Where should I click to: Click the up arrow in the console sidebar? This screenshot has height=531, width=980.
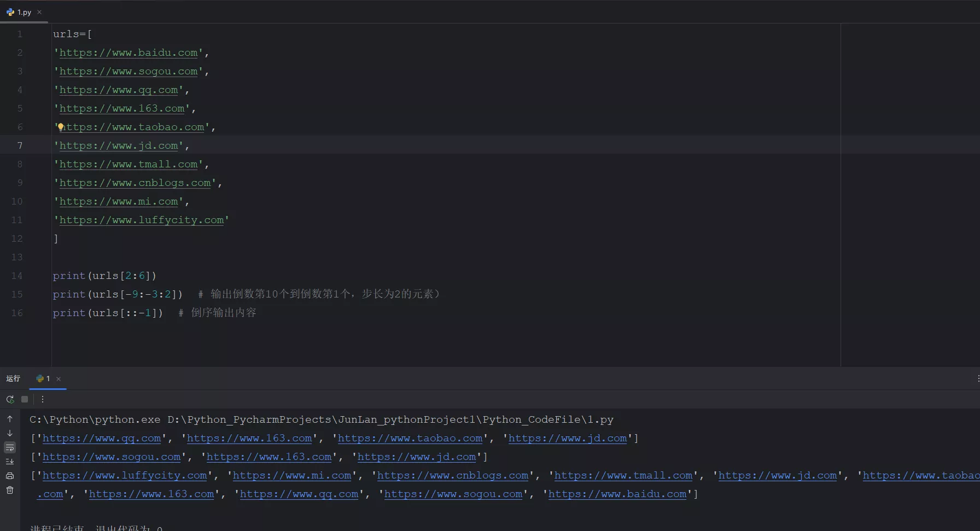coord(10,419)
